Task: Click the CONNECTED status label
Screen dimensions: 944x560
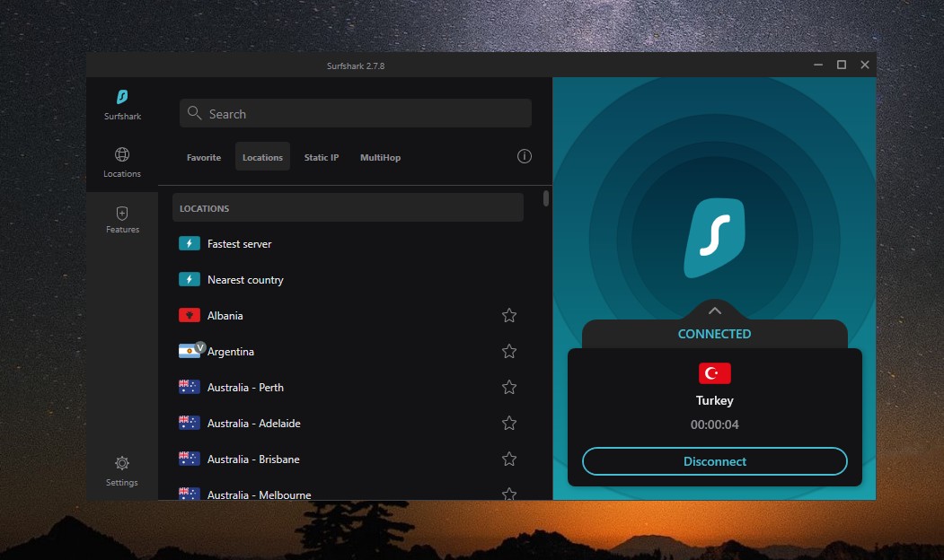Action: [715, 334]
